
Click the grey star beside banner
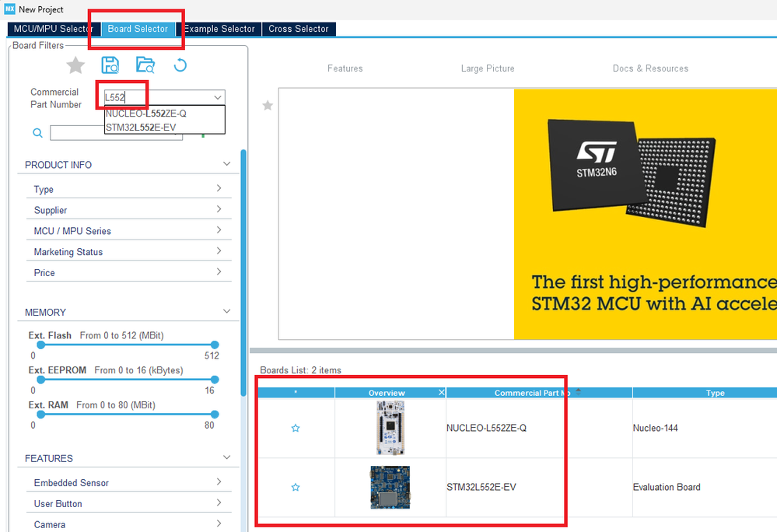click(268, 105)
